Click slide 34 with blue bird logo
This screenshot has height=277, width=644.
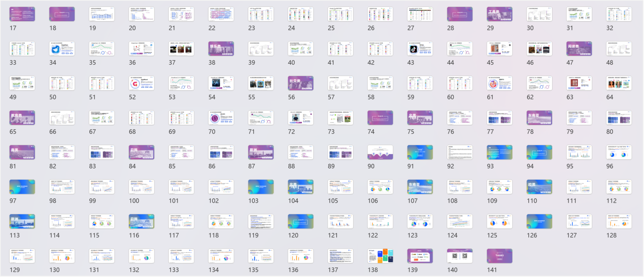[62, 49]
